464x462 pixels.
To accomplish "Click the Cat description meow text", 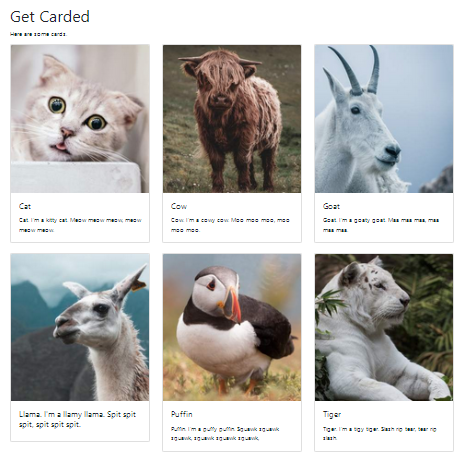I will coord(80,225).
